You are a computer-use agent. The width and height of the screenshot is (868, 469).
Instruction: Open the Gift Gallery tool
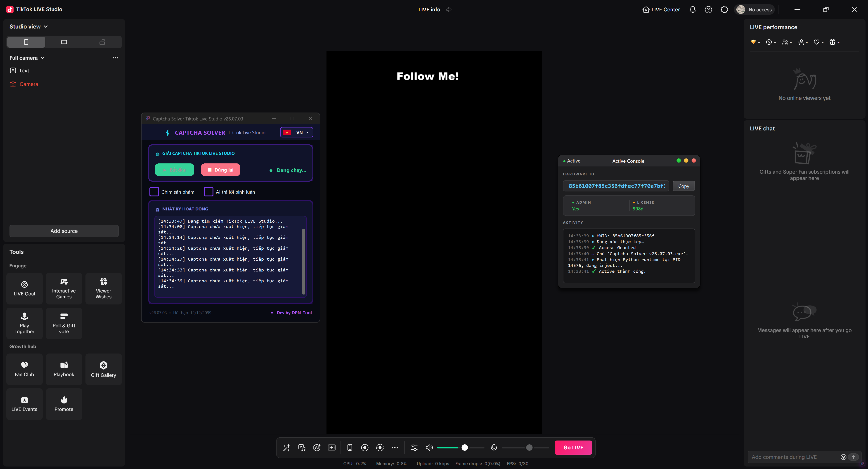pyautogui.click(x=104, y=369)
